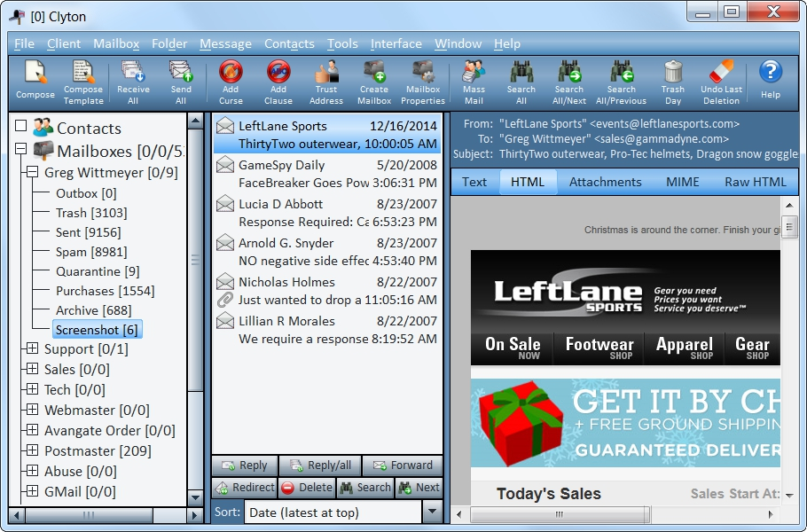Click the Lucia D Abbott envelope icon
The image size is (807, 532).
[x=225, y=204]
